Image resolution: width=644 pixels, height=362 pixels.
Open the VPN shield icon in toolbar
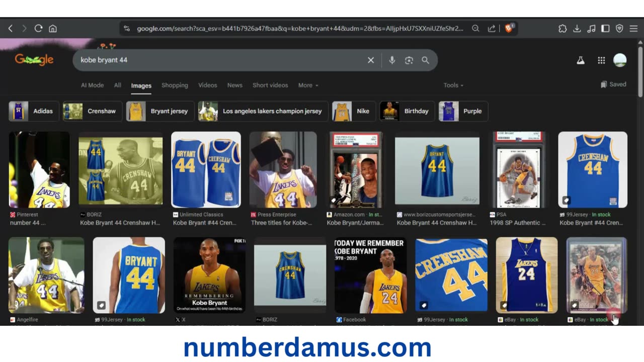619,29
